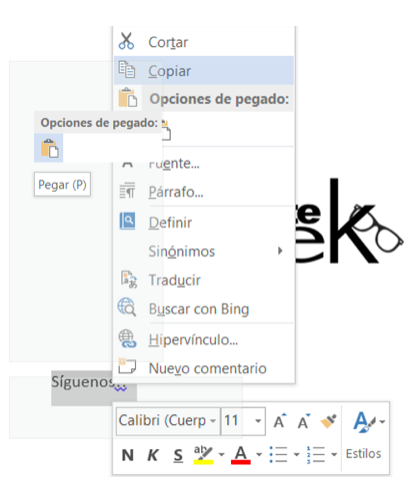Toggle bold N formatting
405x477 pixels.
point(128,455)
